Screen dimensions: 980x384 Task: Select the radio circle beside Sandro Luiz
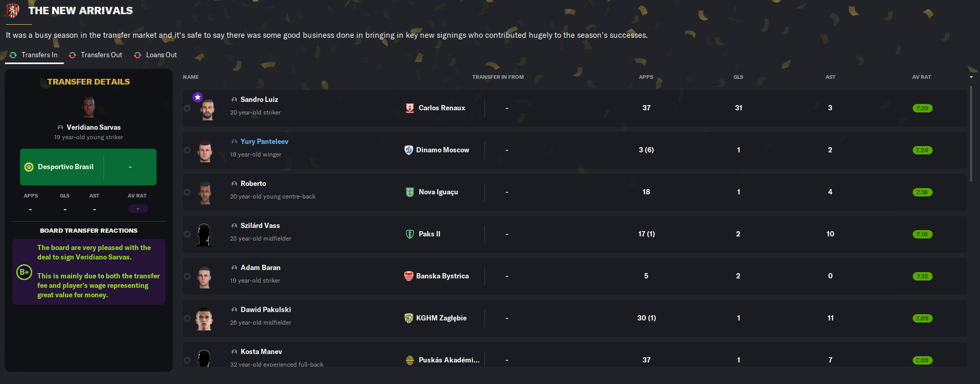(187, 108)
